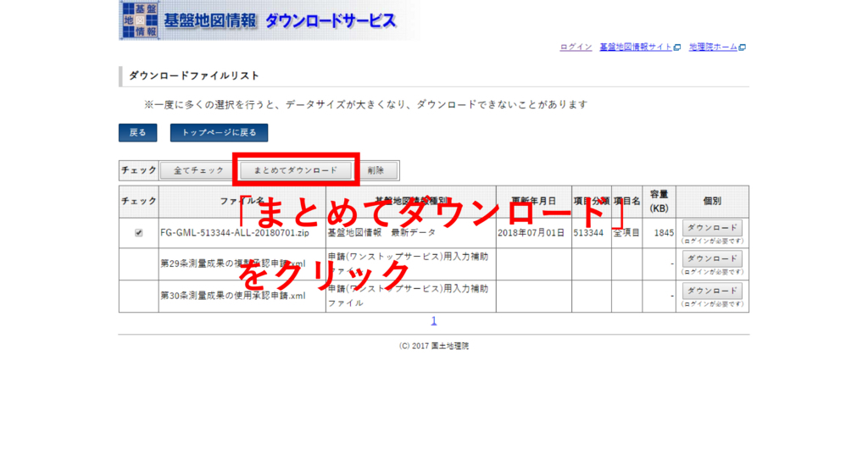Open the 地理院ホーム link text
Screen dimensions: 868x466
(x=713, y=47)
